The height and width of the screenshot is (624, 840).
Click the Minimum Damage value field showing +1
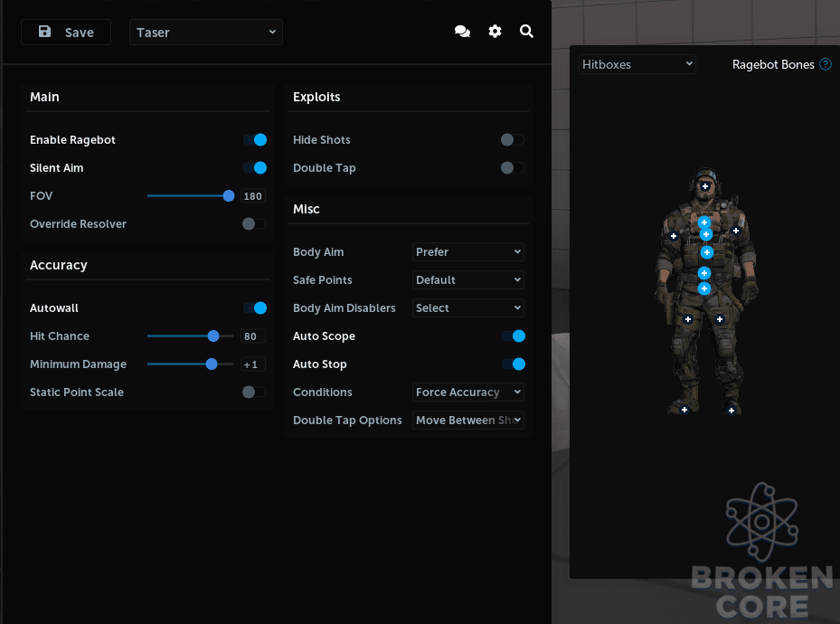(x=253, y=364)
